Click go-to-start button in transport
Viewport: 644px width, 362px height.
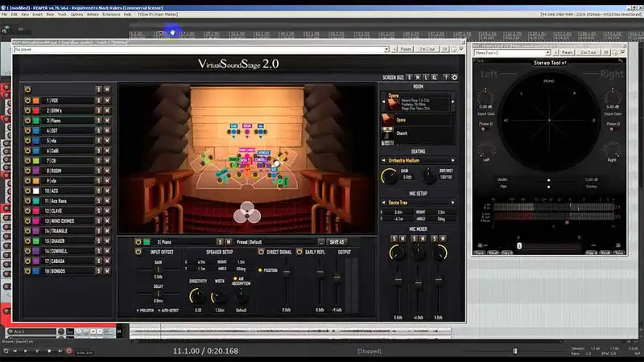[15, 351]
